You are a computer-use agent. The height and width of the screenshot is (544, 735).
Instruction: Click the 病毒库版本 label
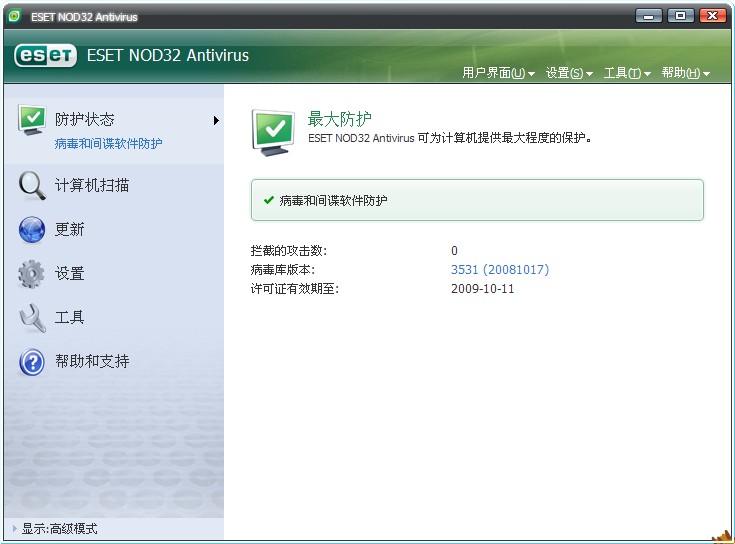point(283,270)
